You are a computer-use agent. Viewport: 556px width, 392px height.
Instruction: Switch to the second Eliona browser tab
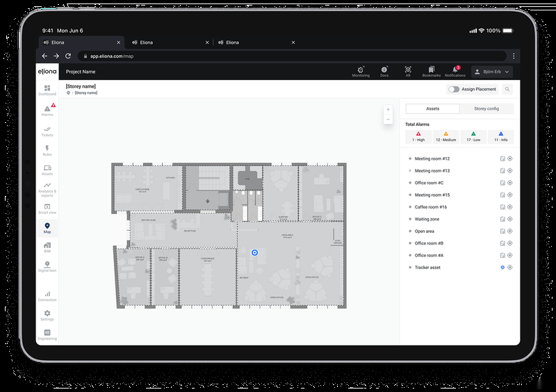tap(170, 42)
